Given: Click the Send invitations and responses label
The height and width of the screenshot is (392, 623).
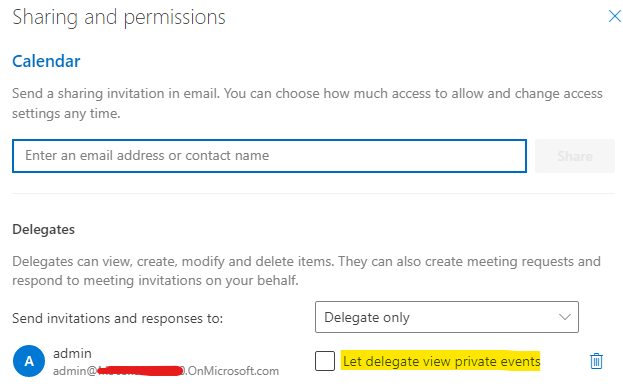Looking at the screenshot, I should coord(118,318).
